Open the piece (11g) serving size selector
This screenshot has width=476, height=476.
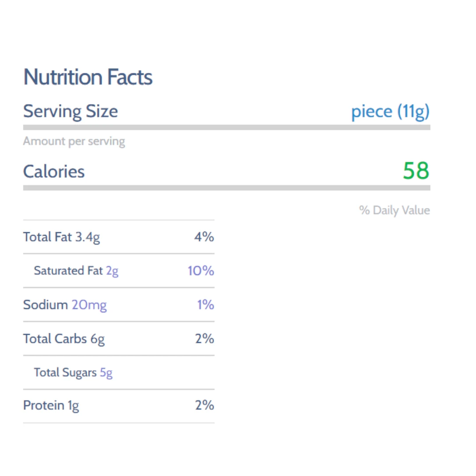click(x=390, y=112)
